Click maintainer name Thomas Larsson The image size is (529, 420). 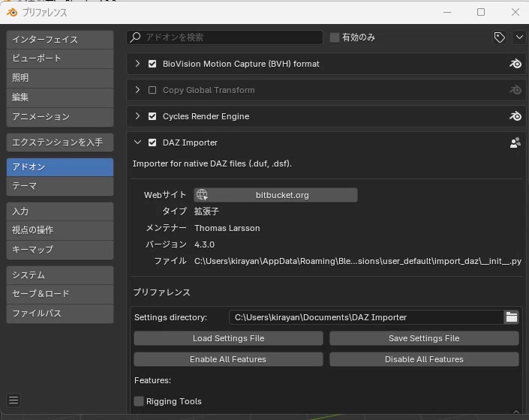(x=227, y=228)
